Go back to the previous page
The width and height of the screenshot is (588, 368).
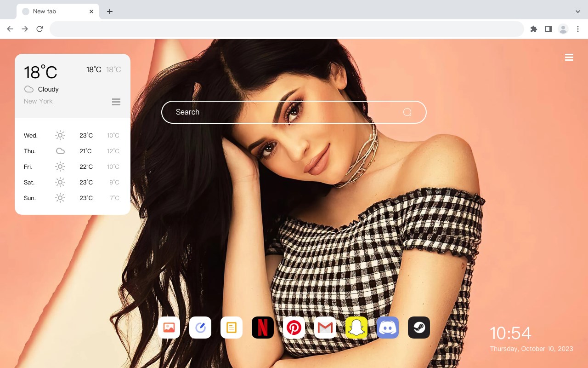pyautogui.click(x=10, y=29)
